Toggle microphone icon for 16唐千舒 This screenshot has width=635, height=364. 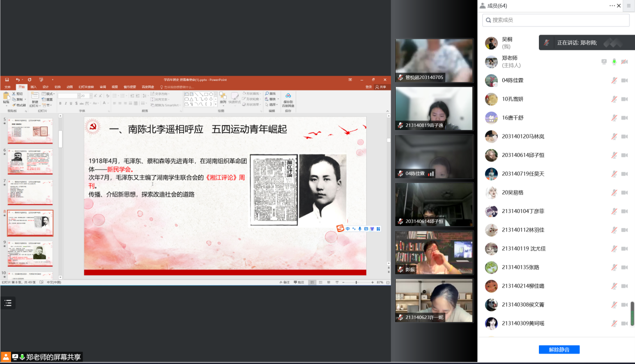(x=614, y=118)
